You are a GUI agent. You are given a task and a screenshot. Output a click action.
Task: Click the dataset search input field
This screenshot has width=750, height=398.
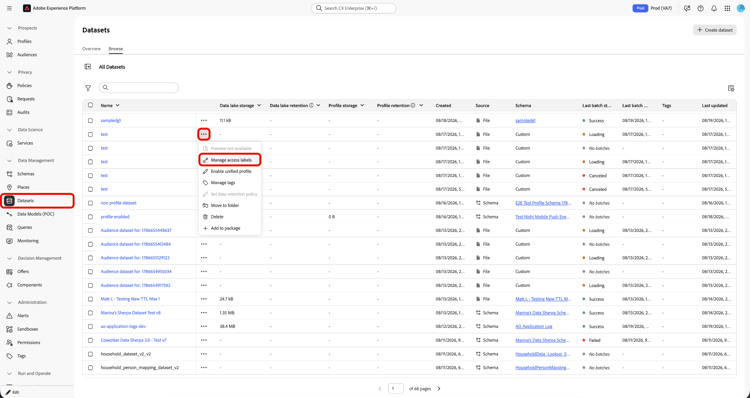[139, 88]
